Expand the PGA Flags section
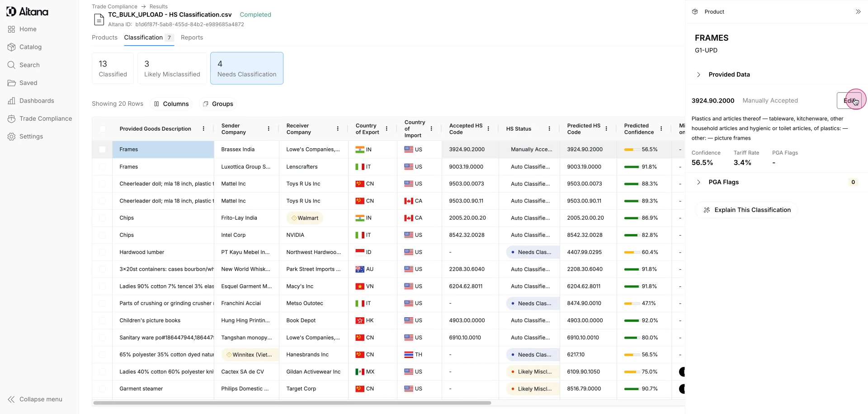Viewport: 868px width, 414px height. tap(698, 182)
